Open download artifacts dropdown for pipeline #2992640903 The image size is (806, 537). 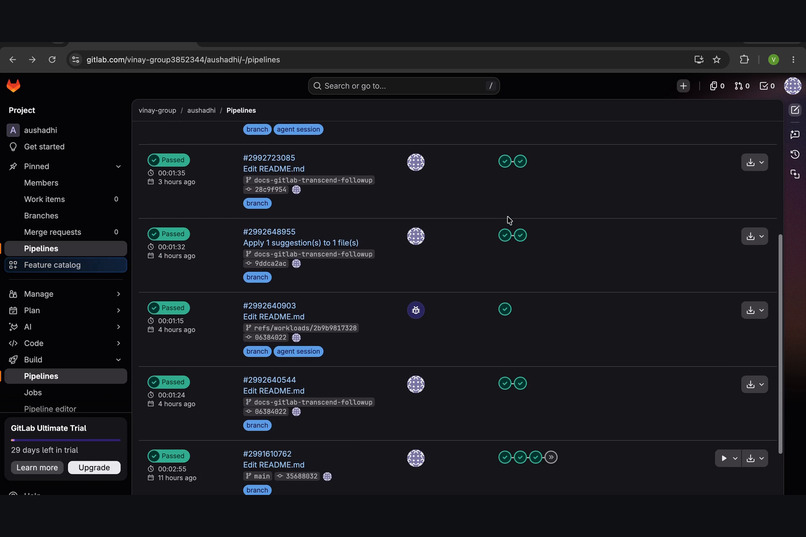click(x=755, y=310)
